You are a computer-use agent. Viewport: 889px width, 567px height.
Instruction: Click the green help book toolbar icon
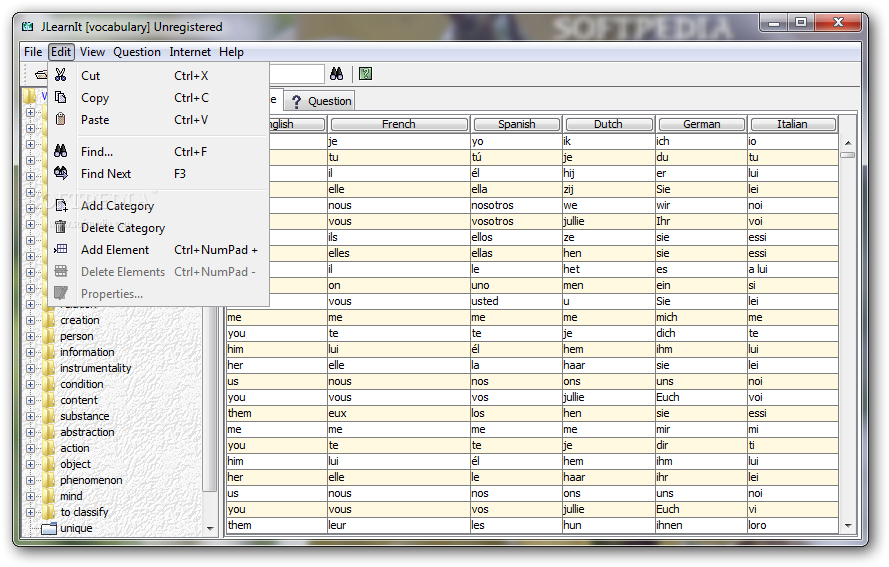click(366, 74)
